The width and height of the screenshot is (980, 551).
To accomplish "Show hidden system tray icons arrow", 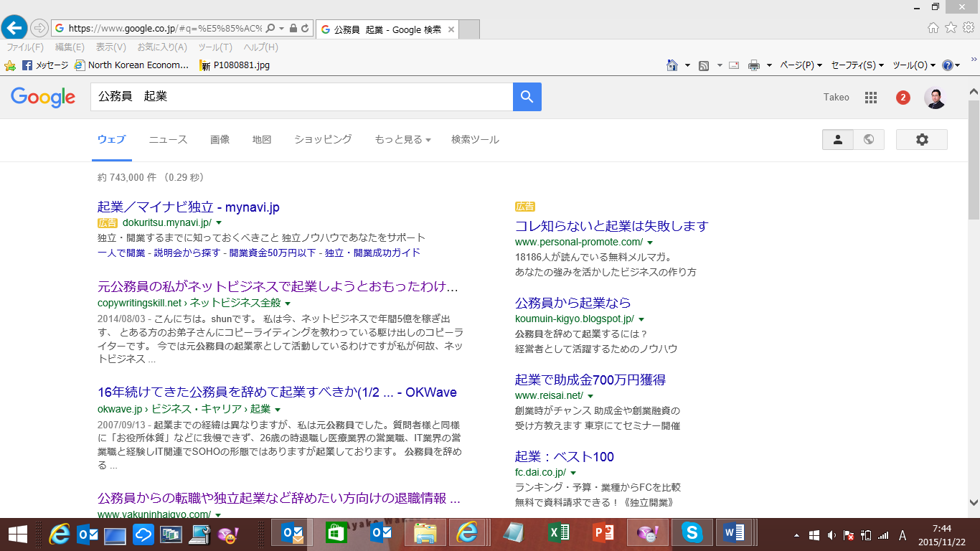I will point(796,535).
